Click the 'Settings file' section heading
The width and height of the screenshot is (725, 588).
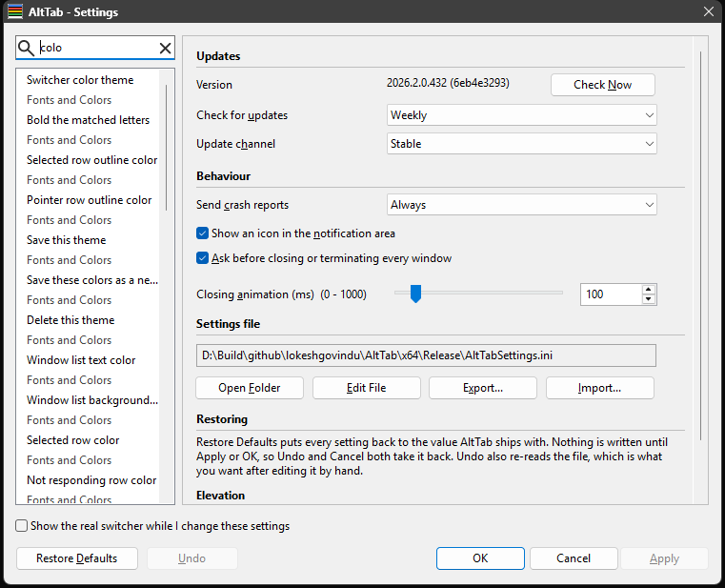[x=229, y=324]
